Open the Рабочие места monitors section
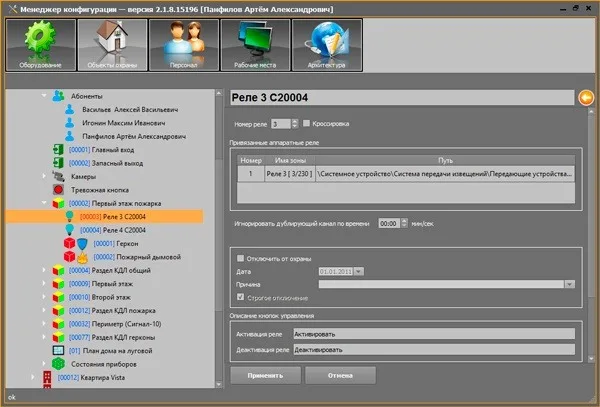 (255, 45)
